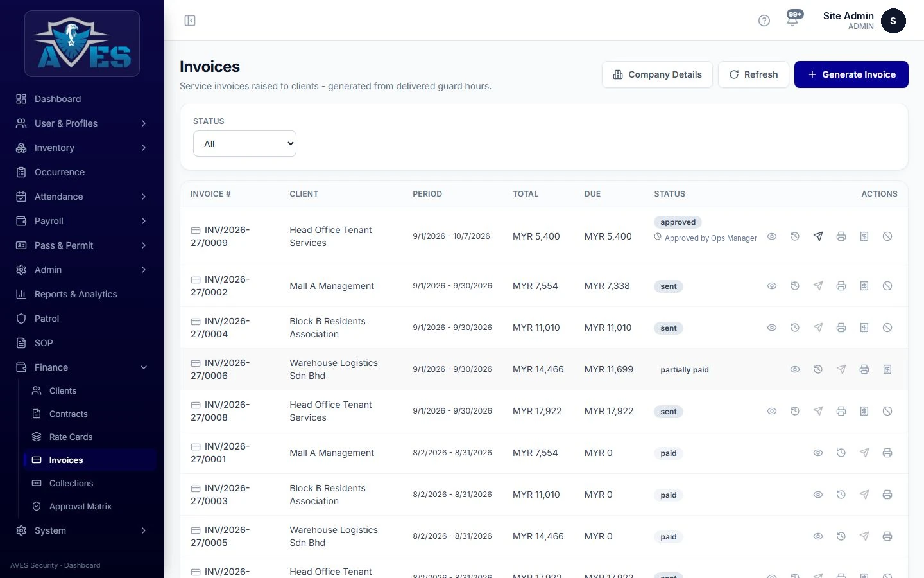View invoice INV/2026-27/0002 eye icon
The image size is (924, 578).
pyautogui.click(x=772, y=286)
